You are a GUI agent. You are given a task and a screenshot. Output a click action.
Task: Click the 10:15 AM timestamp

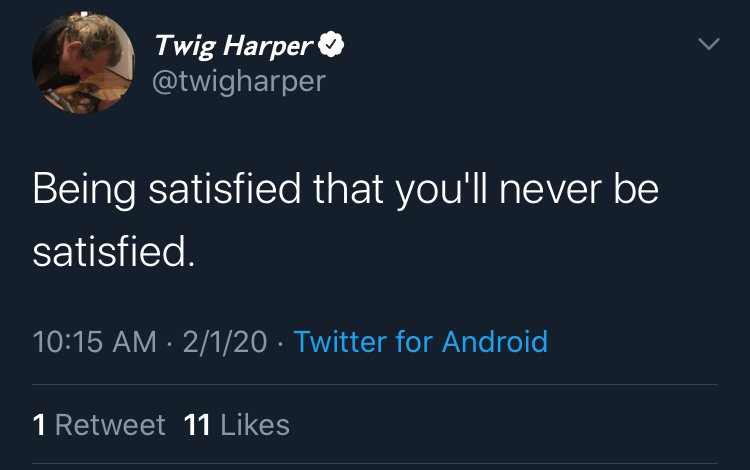pyautogui.click(x=95, y=342)
